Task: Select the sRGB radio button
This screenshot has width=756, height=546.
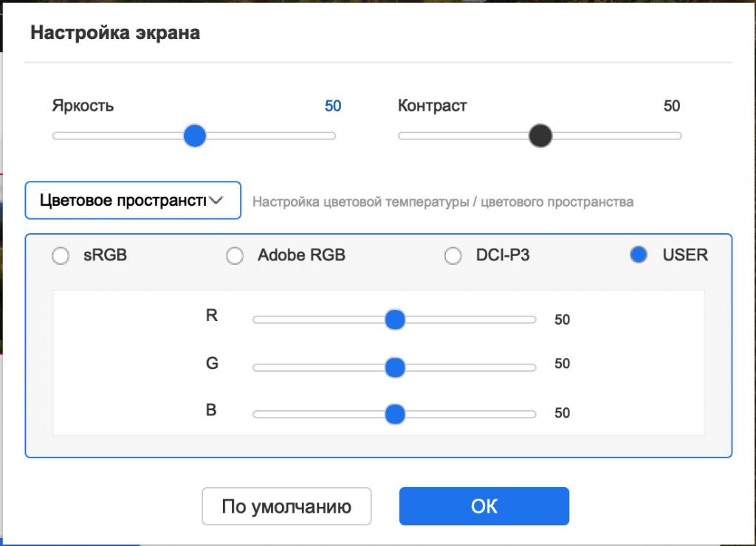Action: [61, 256]
